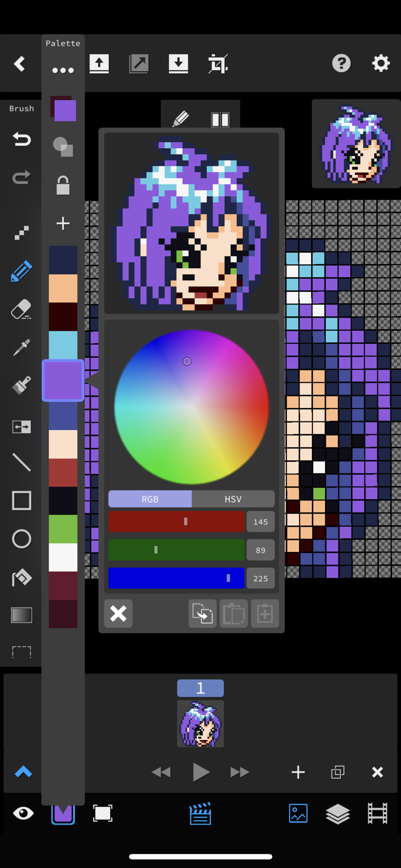Screen dimensions: 401x868
Task: Add a new frame with plus
Action: tap(298, 772)
